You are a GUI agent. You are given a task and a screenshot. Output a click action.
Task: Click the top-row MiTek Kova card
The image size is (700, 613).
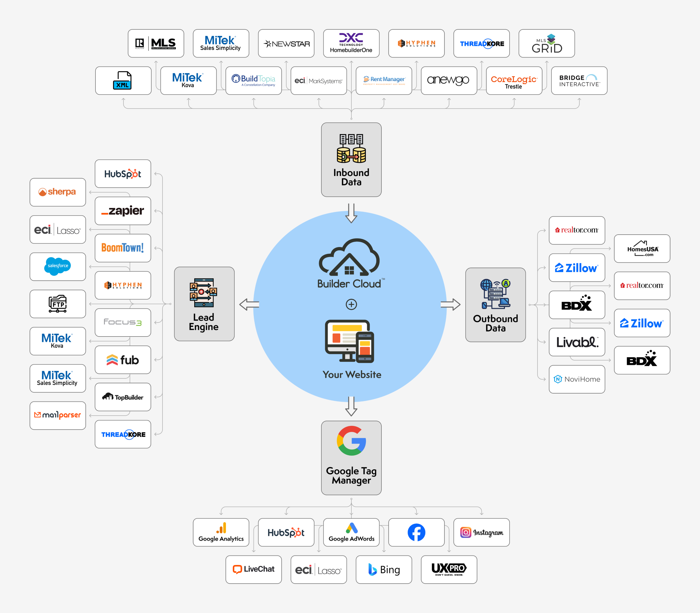click(189, 81)
